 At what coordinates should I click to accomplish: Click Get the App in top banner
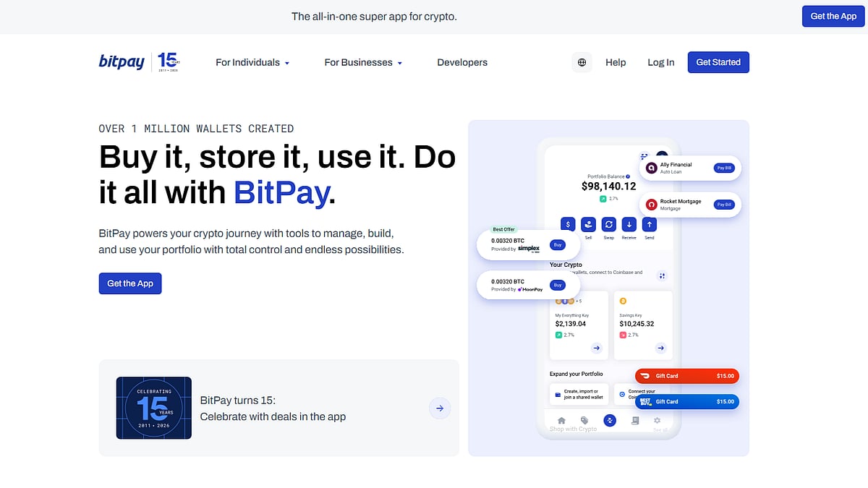point(833,16)
